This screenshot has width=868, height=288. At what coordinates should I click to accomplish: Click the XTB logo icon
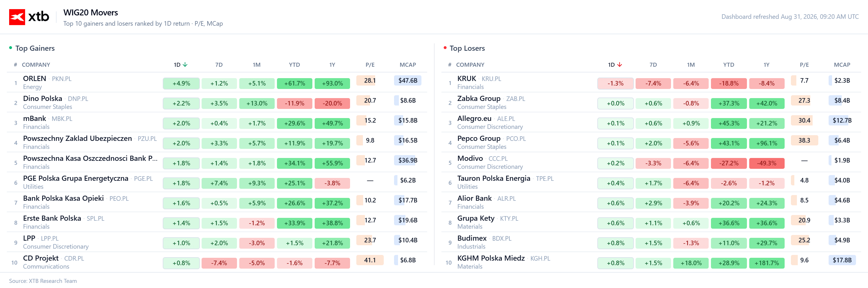click(17, 17)
